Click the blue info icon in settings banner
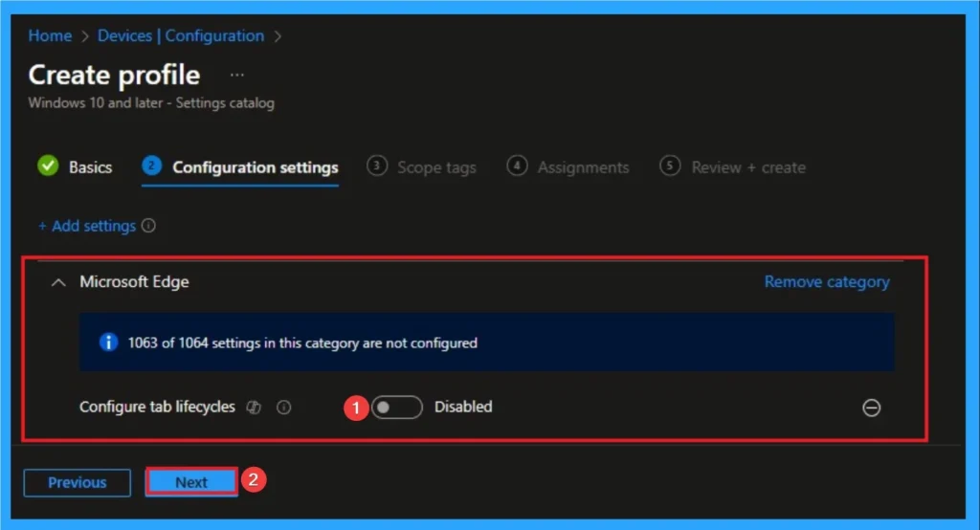Viewport: 980px width, 530px height. (x=109, y=342)
